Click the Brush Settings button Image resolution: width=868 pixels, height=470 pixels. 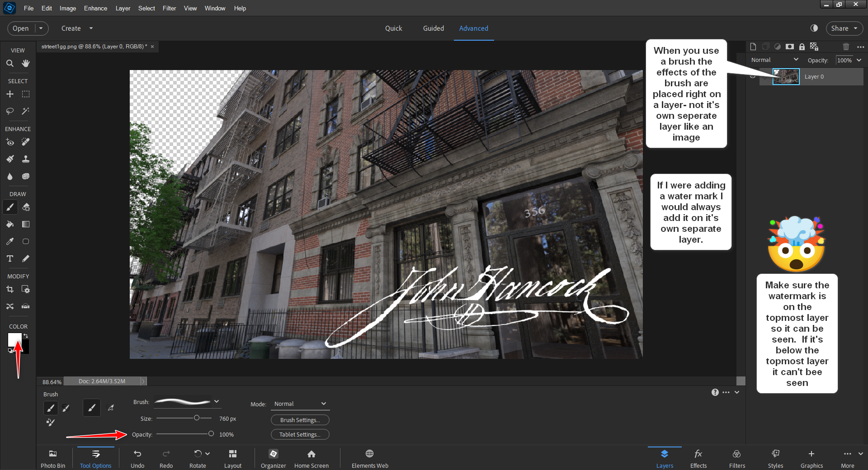coord(300,420)
